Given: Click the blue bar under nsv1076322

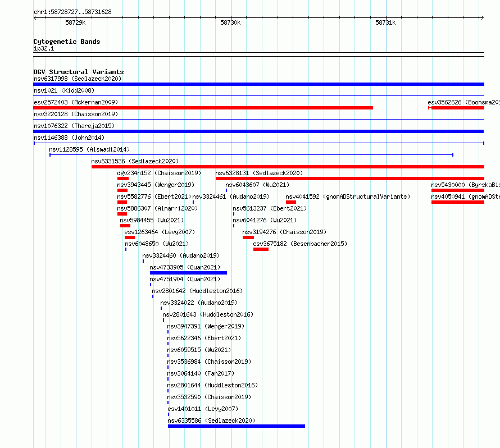Looking at the screenshot, I should (x=258, y=131).
